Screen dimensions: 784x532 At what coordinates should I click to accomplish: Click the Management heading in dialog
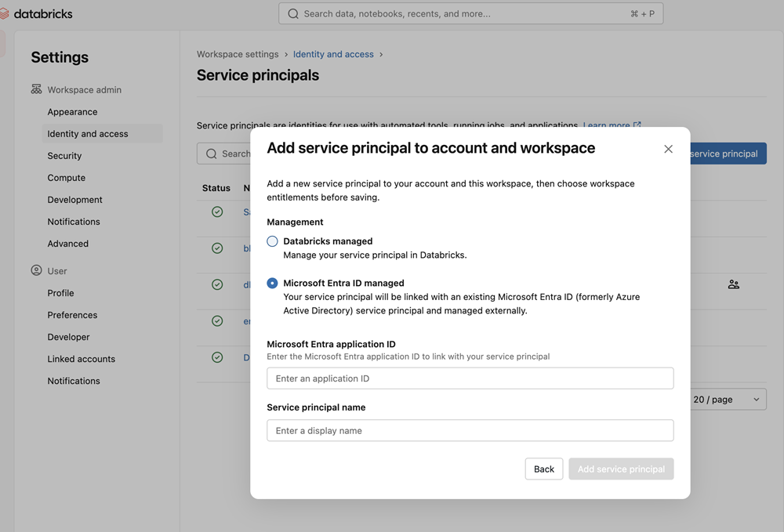pyautogui.click(x=295, y=222)
